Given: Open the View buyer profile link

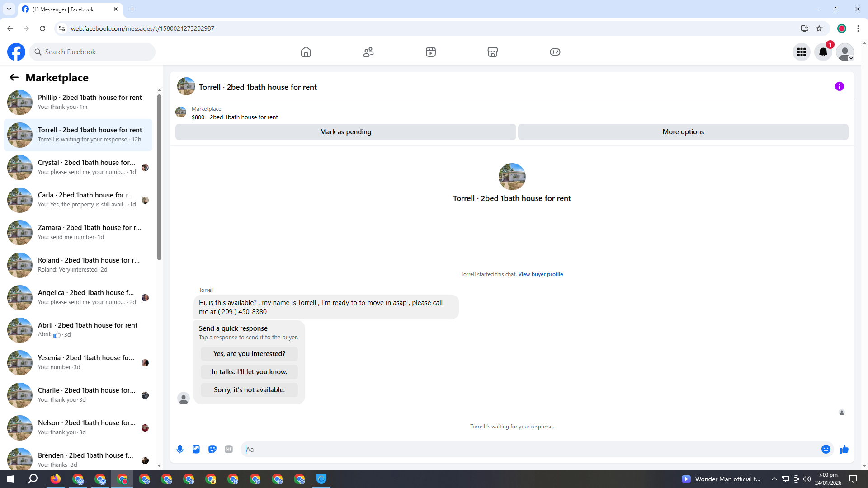Looking at the screenshot, I should (x=540, y=274).
